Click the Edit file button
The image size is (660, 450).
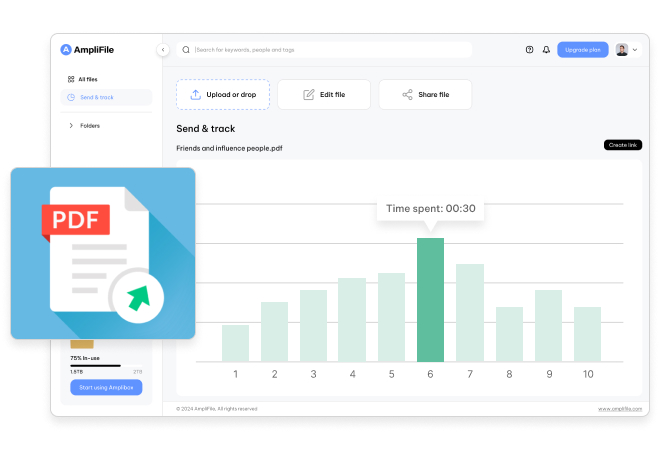324,95
